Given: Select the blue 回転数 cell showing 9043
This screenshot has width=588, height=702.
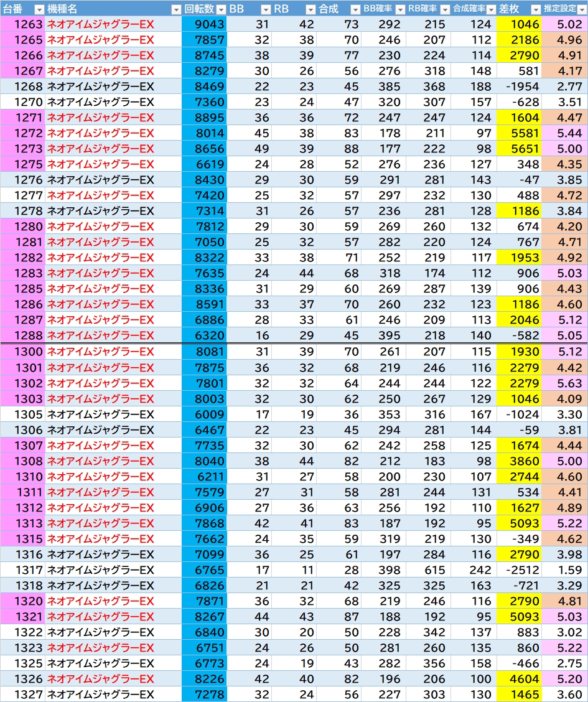Looking at the screenshot, I should click(204, 24).
